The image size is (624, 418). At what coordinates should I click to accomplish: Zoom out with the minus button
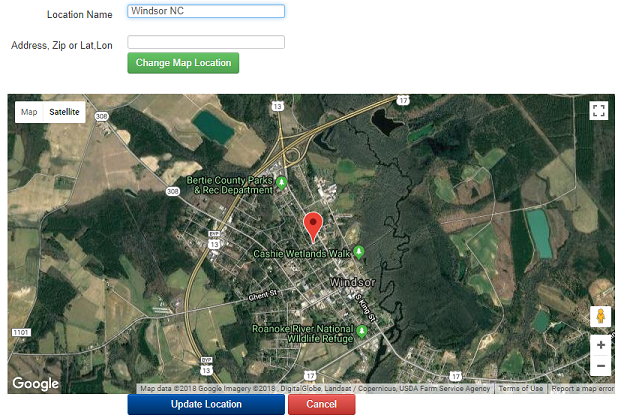601,365
